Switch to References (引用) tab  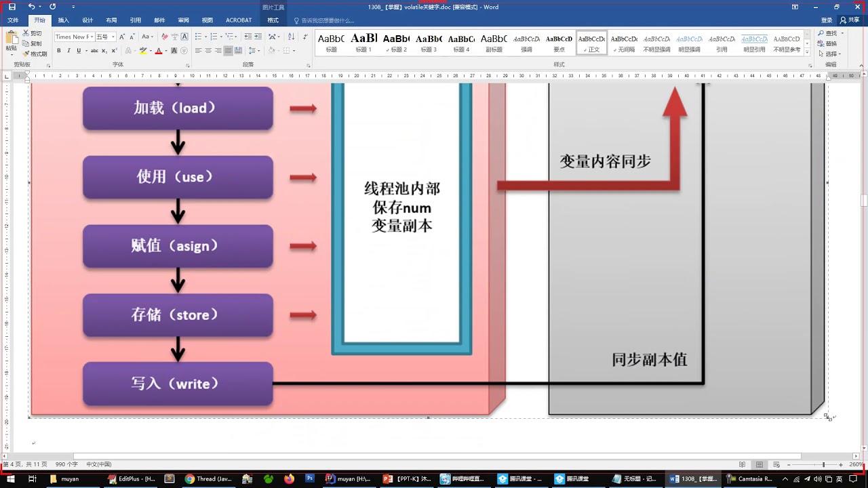coord(136,20)
